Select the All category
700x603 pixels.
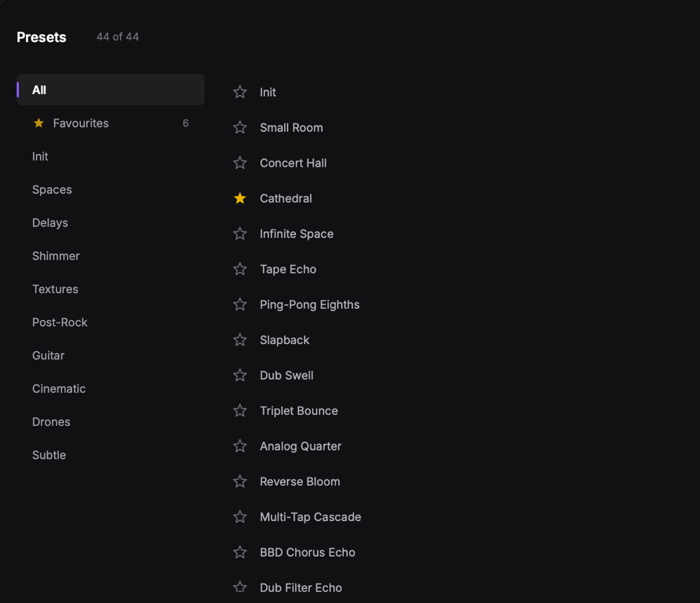tap(111, 90)
